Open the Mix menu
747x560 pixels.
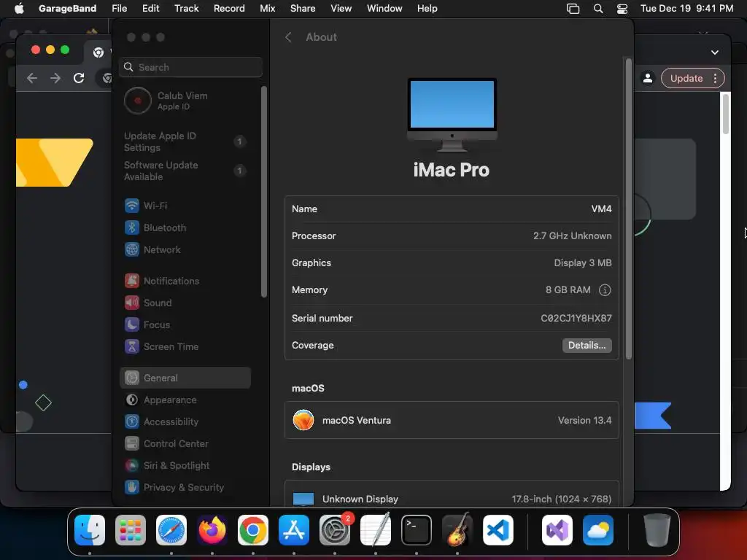coord(267,8)
